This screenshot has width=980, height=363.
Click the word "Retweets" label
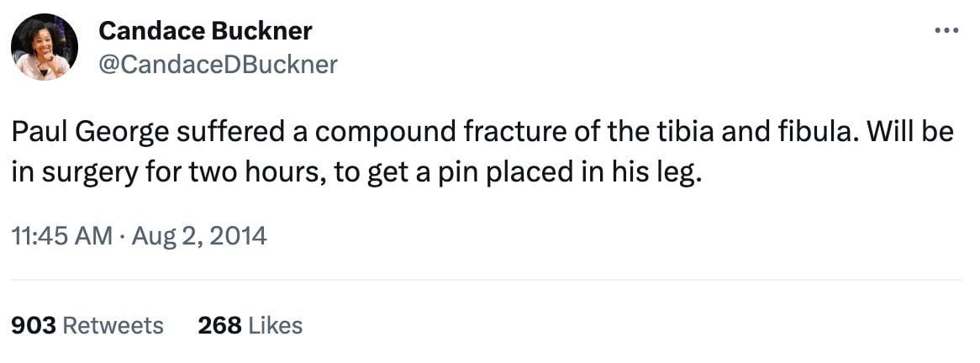click(x=113, y=325)
